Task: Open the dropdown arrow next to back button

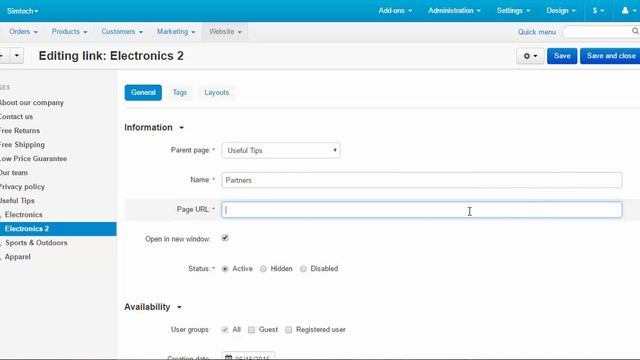Action: [16, 55]
